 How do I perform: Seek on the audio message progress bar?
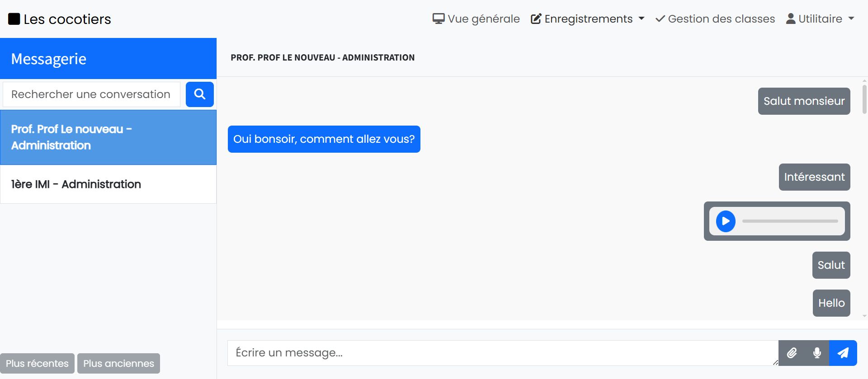click(x=790, y=221)
